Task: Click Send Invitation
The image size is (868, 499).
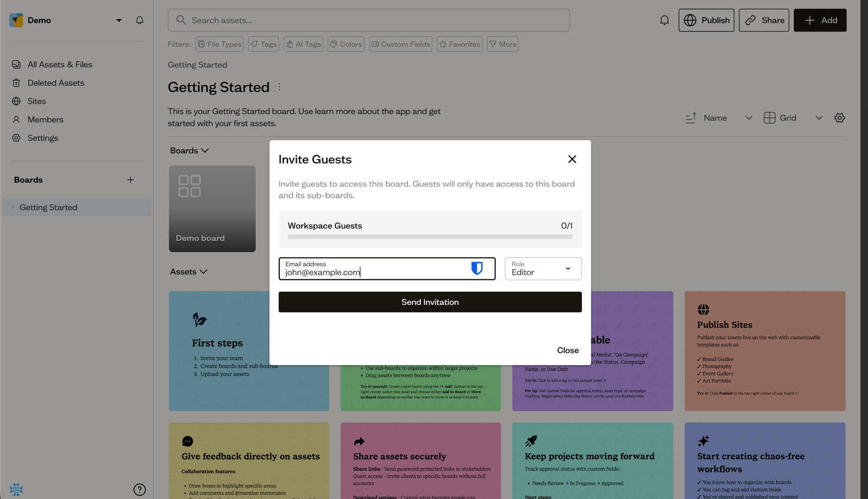Action: 430,302
